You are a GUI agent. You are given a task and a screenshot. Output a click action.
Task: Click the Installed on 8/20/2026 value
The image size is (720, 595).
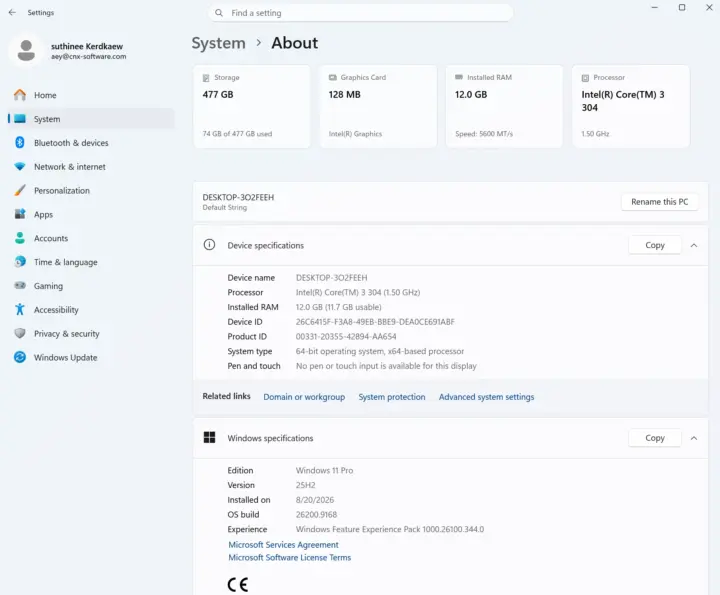pyautogui.click(x=315, y=500)
